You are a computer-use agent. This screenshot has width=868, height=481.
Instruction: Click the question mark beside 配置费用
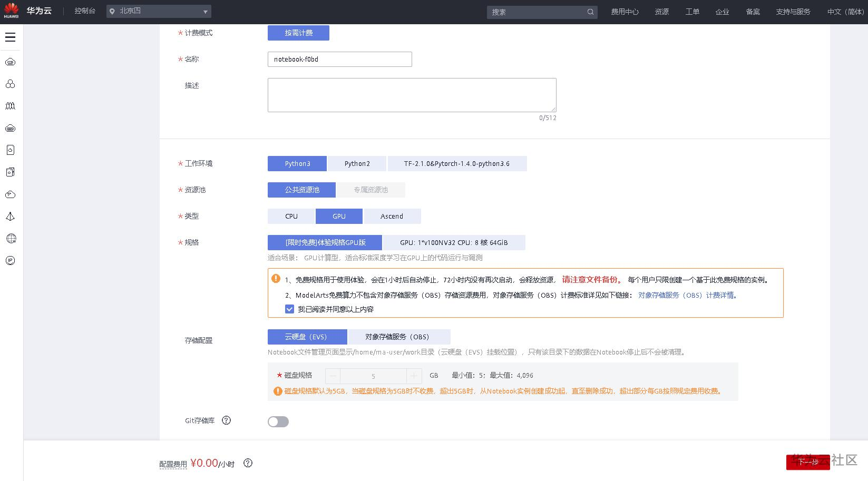[x=248, y=463]
